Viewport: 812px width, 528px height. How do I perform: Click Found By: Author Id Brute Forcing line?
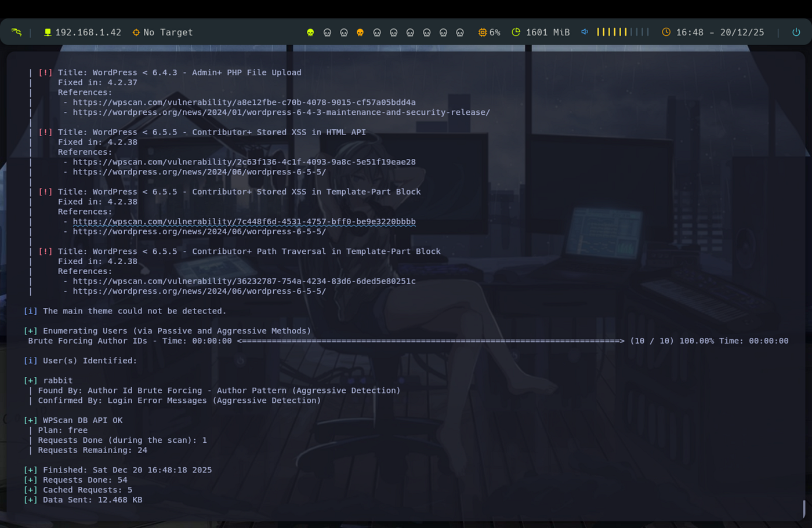point(219,391)
